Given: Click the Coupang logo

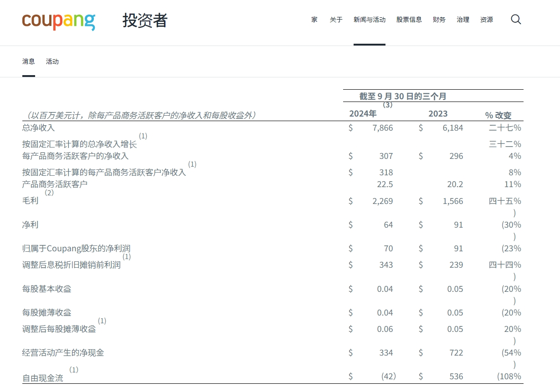Looking at the screenshot, I should click(x=58, y=20).
